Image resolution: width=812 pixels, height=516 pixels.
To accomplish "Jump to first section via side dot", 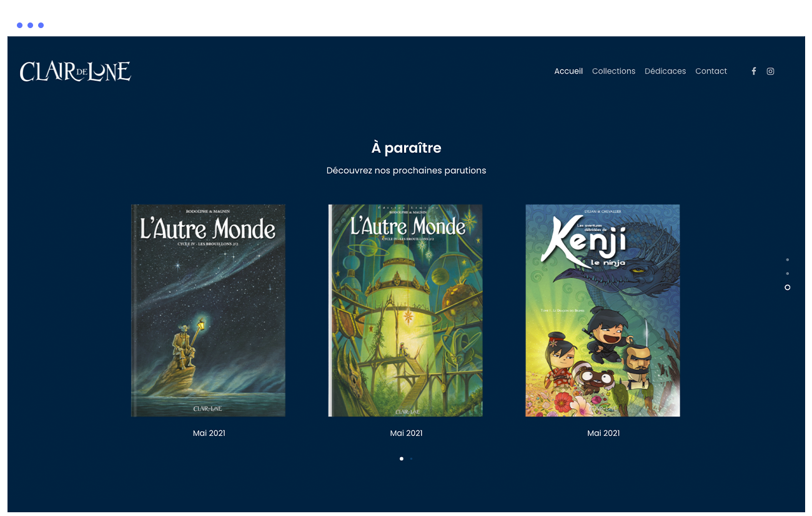I will coord(787,259).
